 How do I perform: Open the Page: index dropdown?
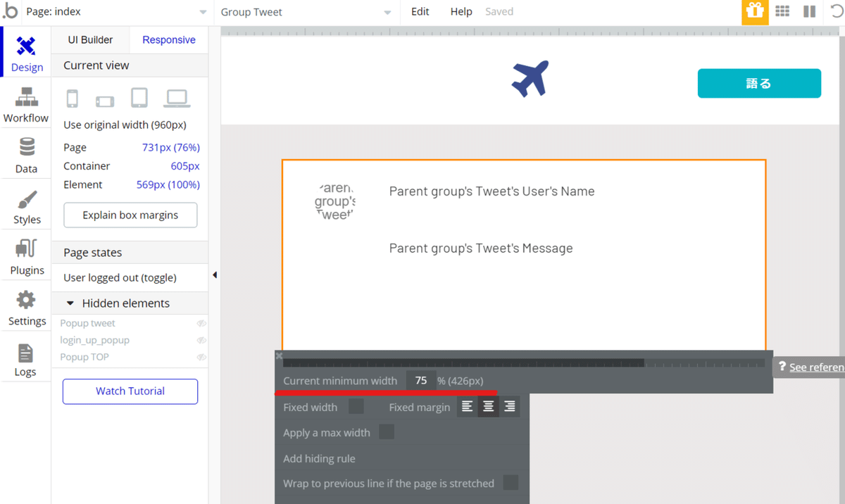116,12
